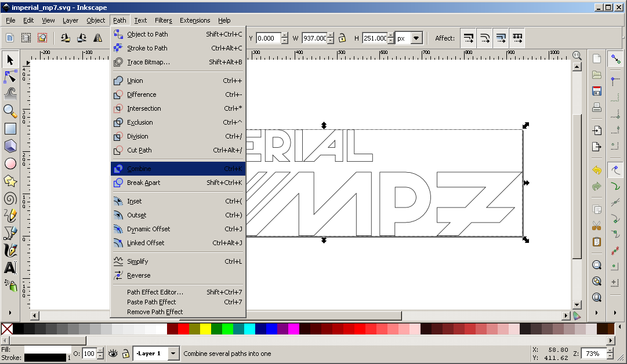Toggle the current layer lock icon

125,353
